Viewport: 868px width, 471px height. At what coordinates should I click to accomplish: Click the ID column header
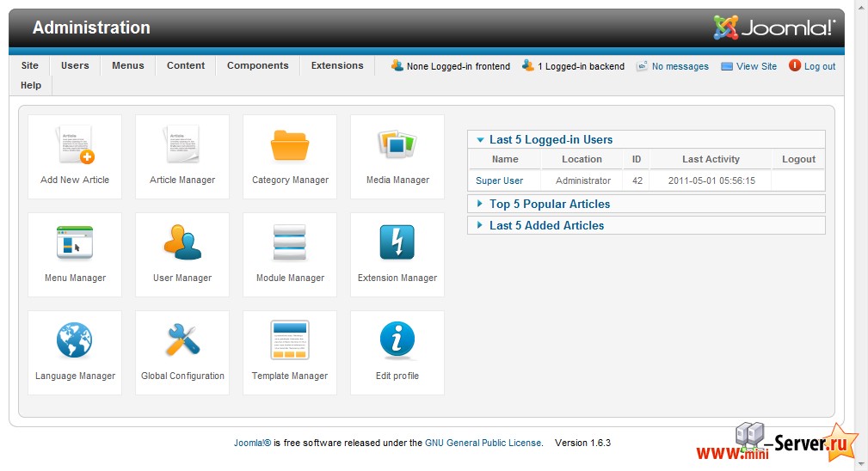click(637, 159)
